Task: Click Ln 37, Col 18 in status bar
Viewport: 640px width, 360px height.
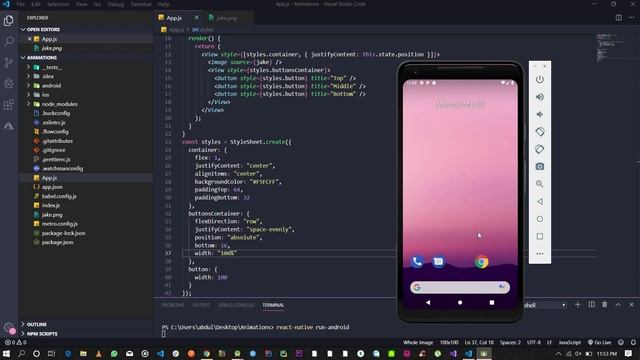Action: [479, 342]
